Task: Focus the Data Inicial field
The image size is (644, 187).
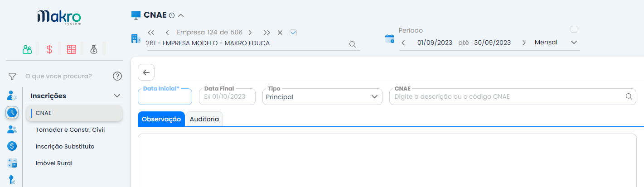Action: click(165, 96)
